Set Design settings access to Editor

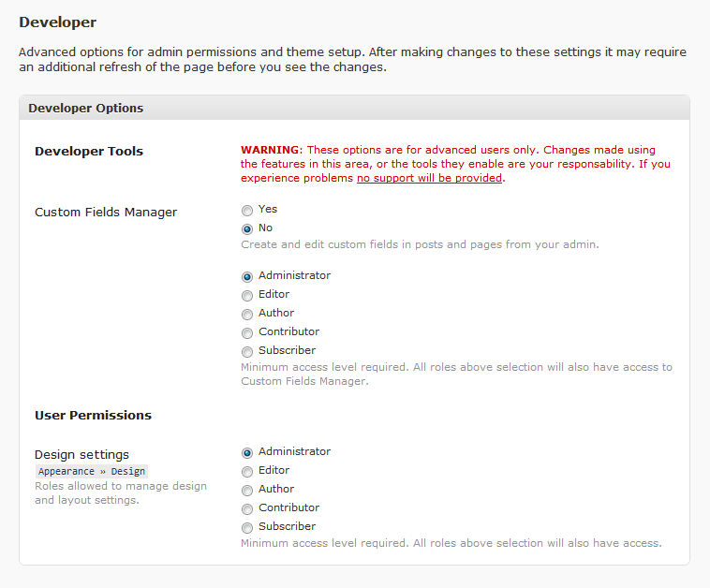click(x=247, y=472)
